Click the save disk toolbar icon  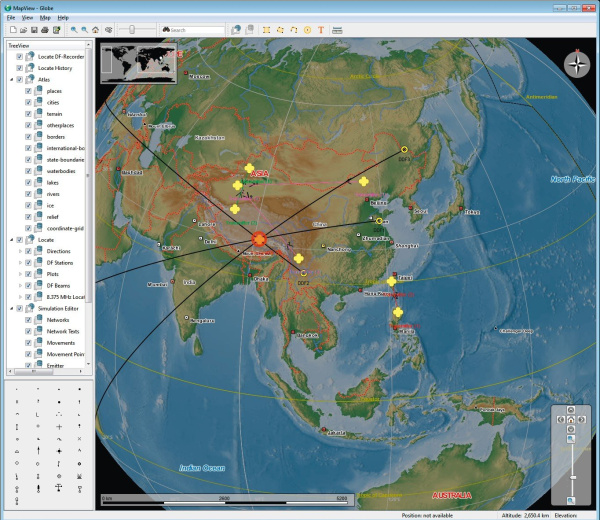[32, 30]
